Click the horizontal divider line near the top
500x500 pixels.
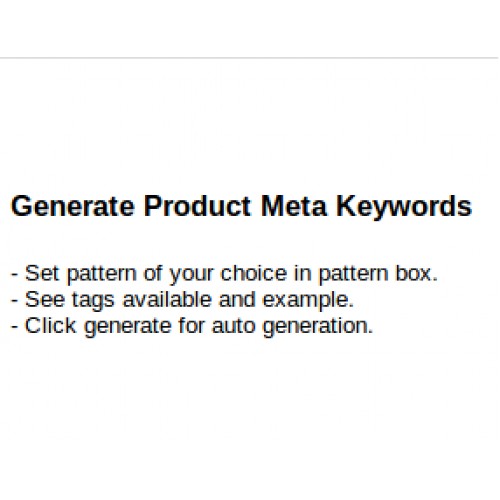[249, 58]
